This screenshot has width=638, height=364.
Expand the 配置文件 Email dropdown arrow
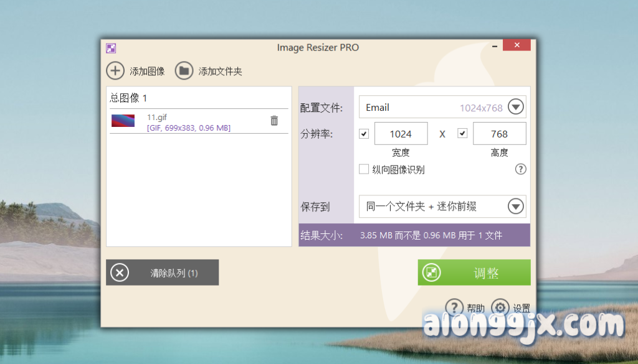515,107
